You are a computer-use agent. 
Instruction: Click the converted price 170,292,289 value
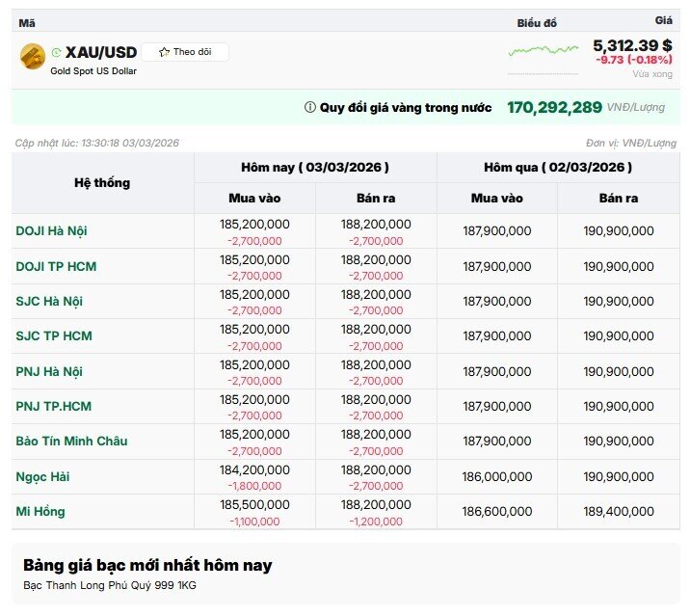[554, 107]
